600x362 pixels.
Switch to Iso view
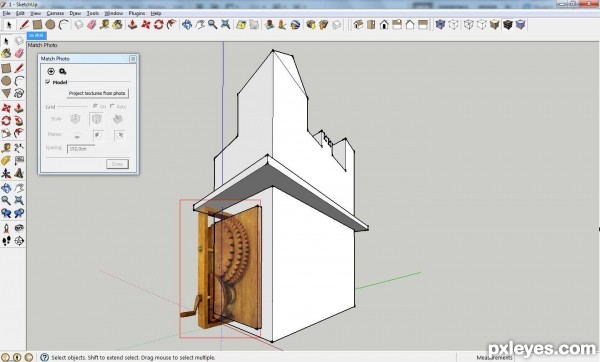point(358,25)
